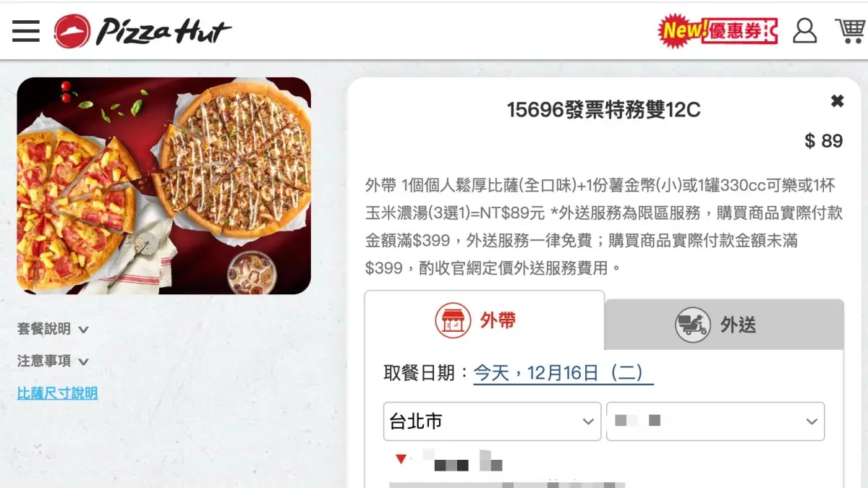868x488 pixels.
Task: Expand the 注意事項 section
Action: pos(53,361)
